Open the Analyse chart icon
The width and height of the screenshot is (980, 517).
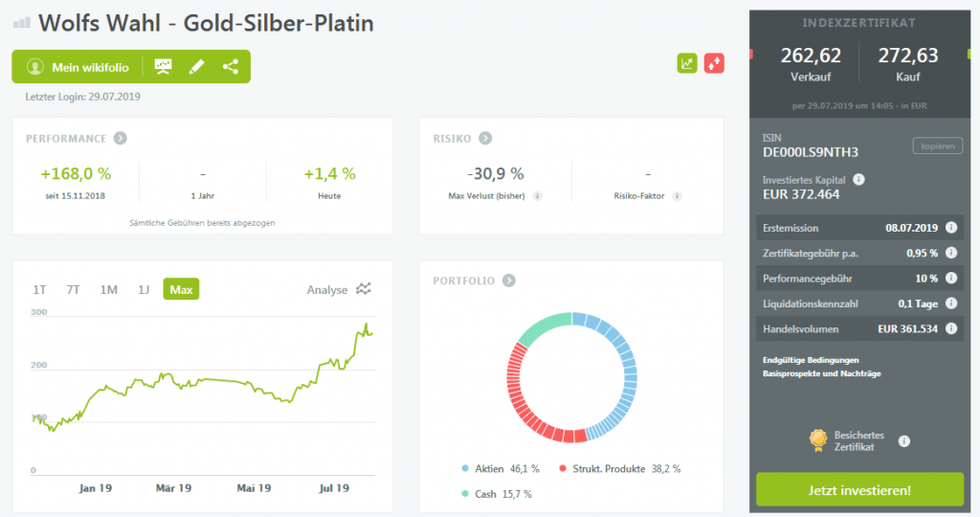click(364, 289)
